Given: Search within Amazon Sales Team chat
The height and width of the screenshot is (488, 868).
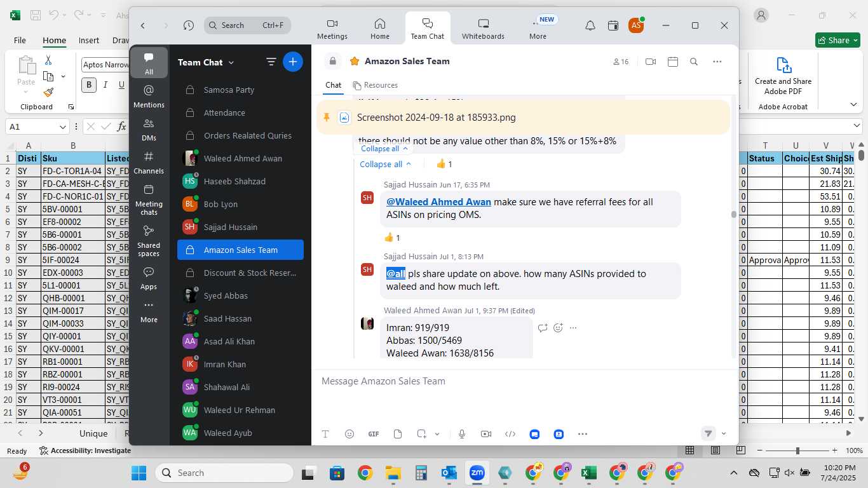Looking at the screenshot, I should pyautogui.click(x=694, y=62).
